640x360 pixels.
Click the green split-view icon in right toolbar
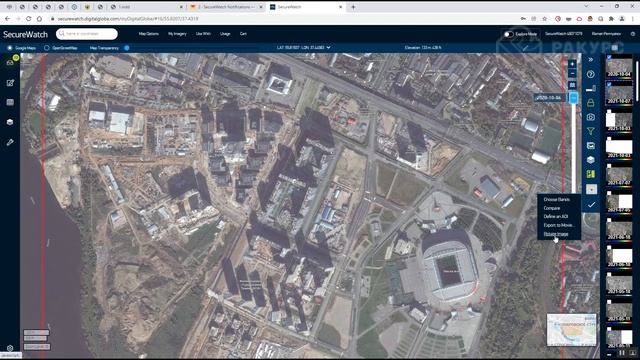point(591,174)
